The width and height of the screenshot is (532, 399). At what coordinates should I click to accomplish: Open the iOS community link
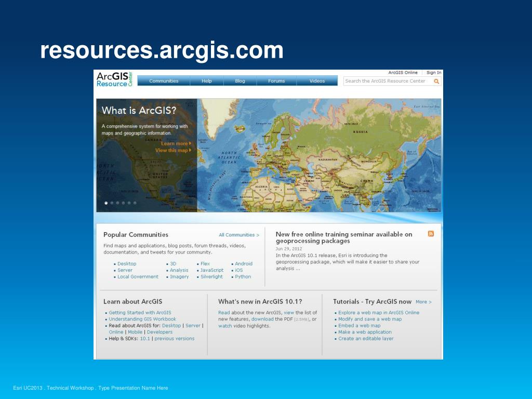pos(239,270)
